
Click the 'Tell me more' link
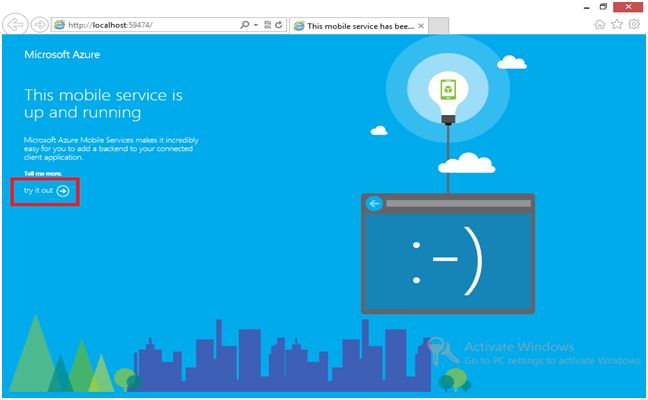tap(43, 174)
